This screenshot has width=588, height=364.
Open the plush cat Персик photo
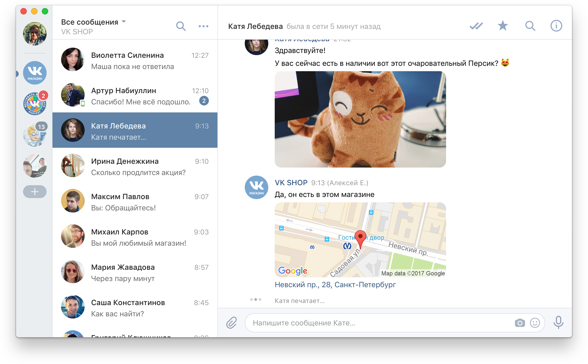click(x=360, y=119)
